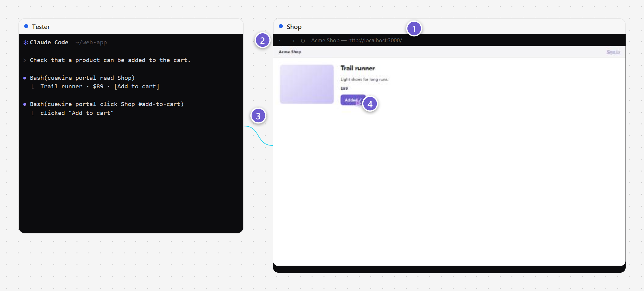Open the Sign in link
Screen dimensions: 644x291
(613, 52)
